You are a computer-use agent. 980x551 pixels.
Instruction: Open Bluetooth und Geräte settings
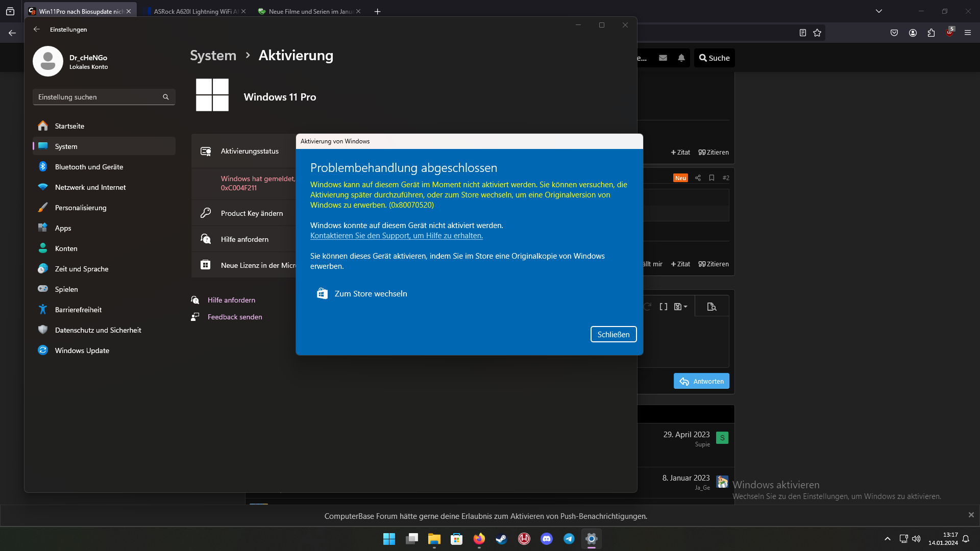89,167
